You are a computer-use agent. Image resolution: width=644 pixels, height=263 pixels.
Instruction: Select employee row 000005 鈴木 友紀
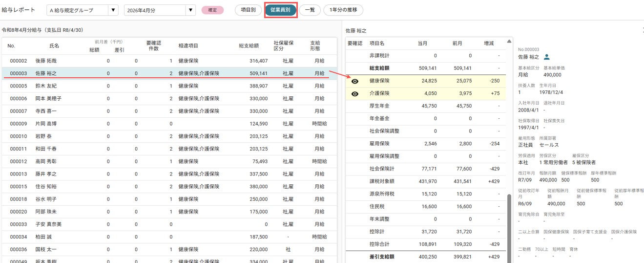(x=169, y=86)
